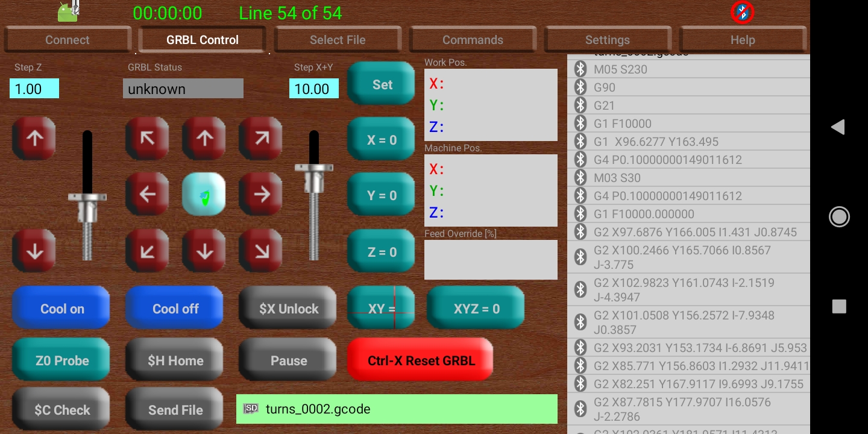
Task: Tap the Android robot app icon
Action: 68,12
